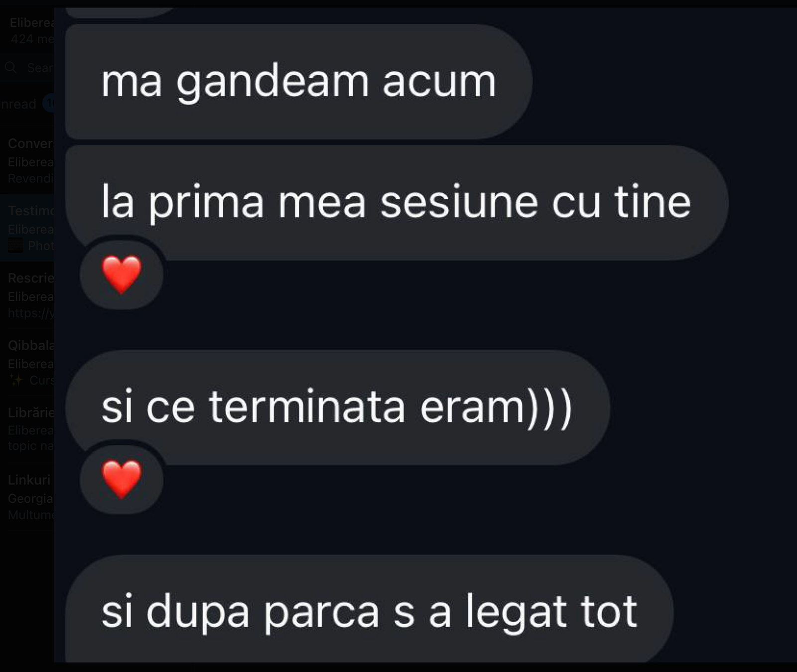Open the Rescrie topic

point(27,295)
